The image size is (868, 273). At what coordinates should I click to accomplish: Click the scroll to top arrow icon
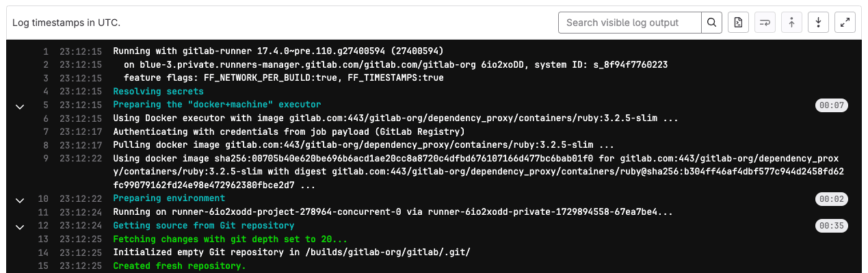(x=791, y=23)
